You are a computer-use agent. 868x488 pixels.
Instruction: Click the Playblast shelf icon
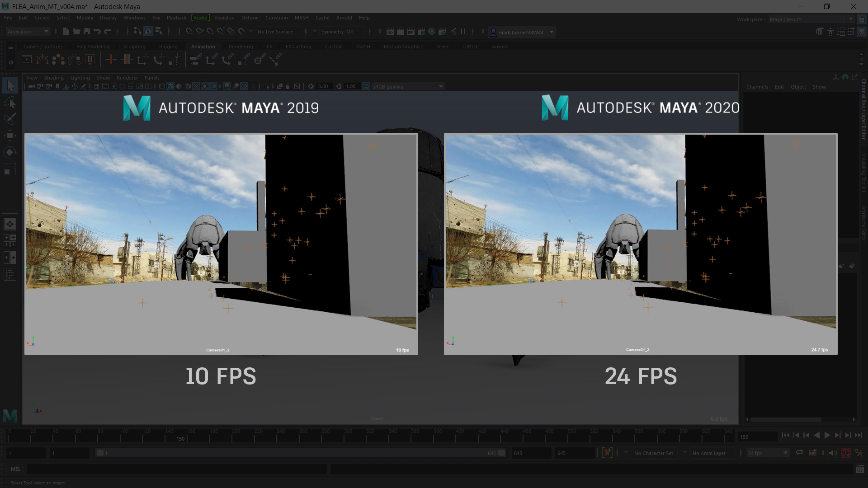(x=27, y=60)
